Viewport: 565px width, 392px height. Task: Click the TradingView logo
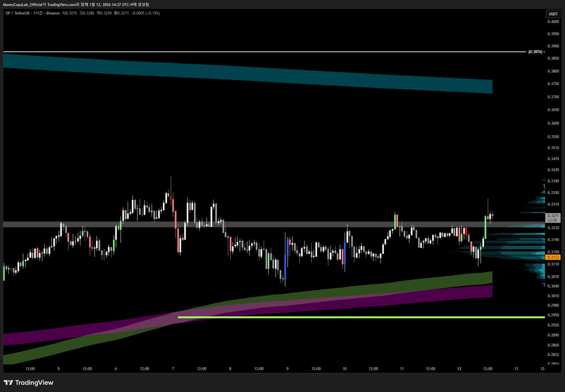28,383
